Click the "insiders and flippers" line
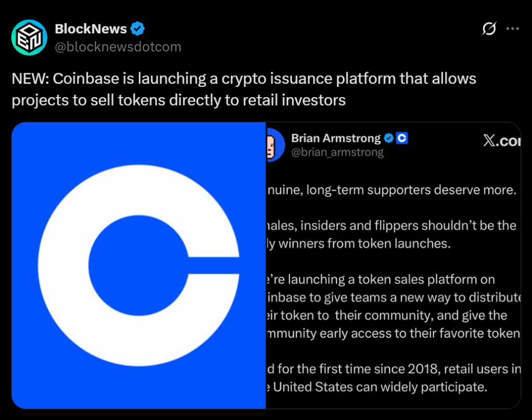The width and height of the screenshot is (532, 420). [391, 226]
